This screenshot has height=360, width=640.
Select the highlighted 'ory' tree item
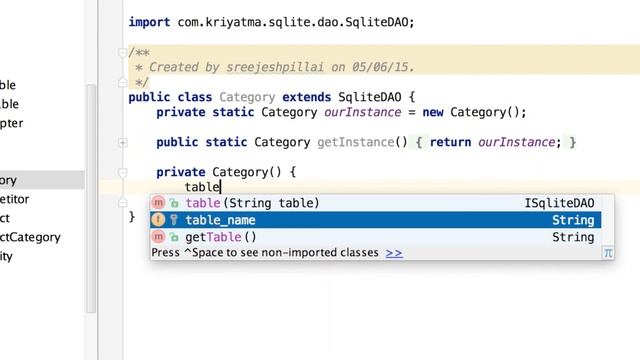click(42, 180)
